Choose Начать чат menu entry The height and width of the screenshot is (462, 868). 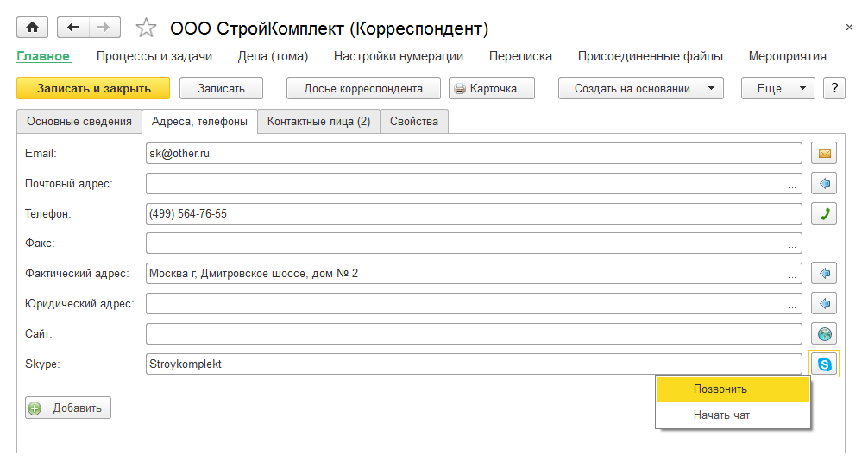click(722, 415)
